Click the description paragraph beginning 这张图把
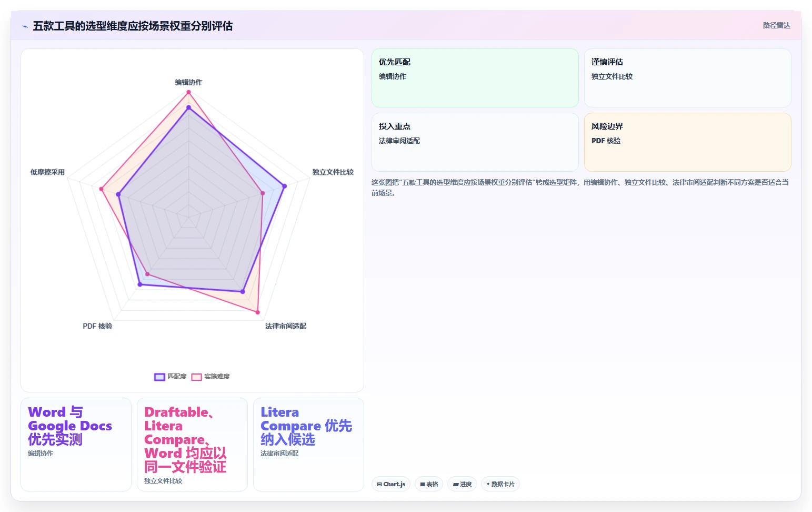Screen dimensions: 812x512 [580, 188]
